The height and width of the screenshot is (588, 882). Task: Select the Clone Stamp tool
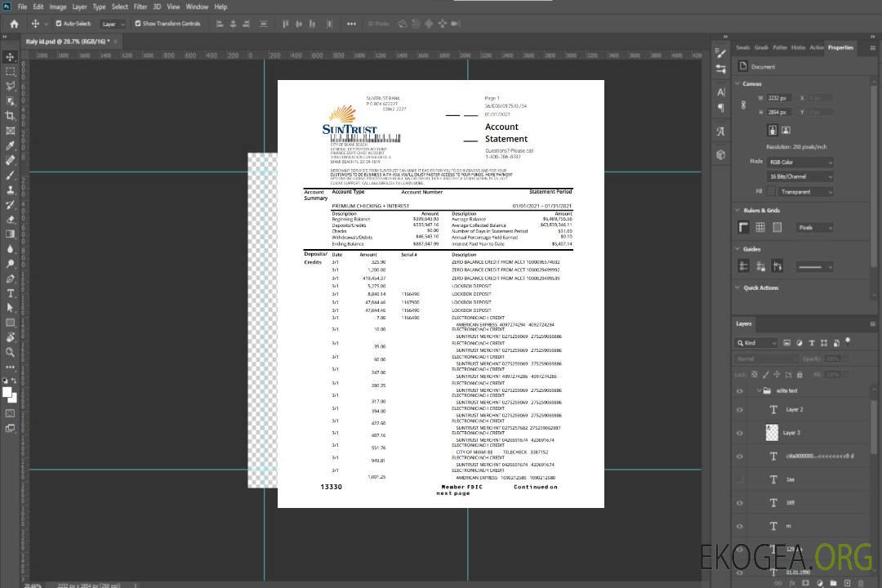pyautogui.click(x=11, y=189)
